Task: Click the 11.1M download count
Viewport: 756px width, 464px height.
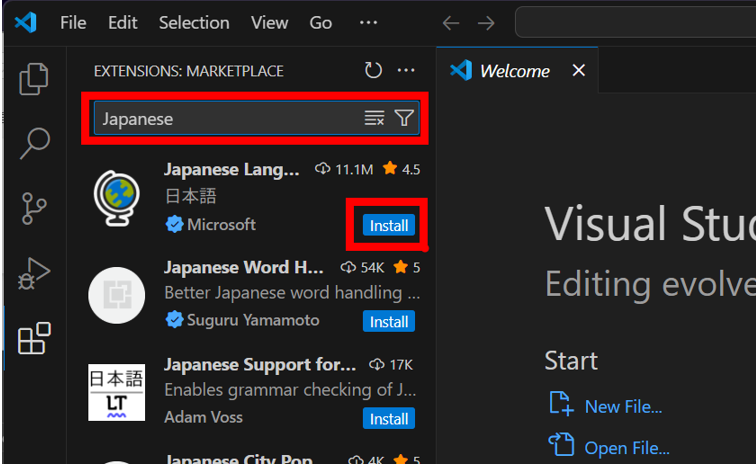Action: [x=344, y=170]
